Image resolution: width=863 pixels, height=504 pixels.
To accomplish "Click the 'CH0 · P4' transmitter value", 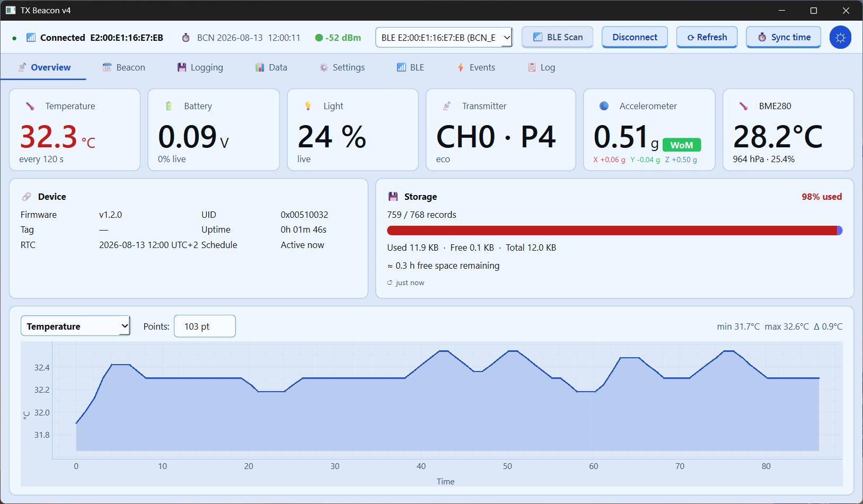I will point(496,137).
